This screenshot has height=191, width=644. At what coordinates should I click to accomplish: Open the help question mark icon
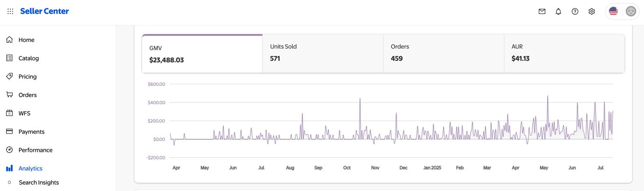click(575, 11)
